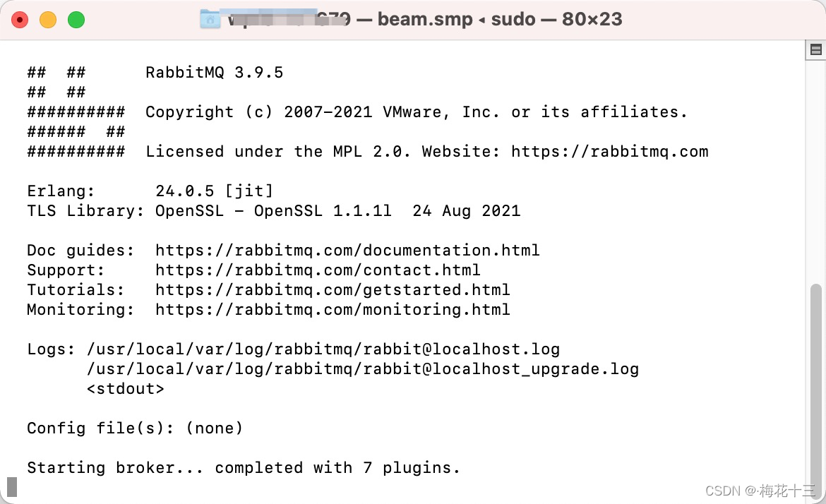Click the rabbit@localhost_upgrade.log file path

pos(362,368)
